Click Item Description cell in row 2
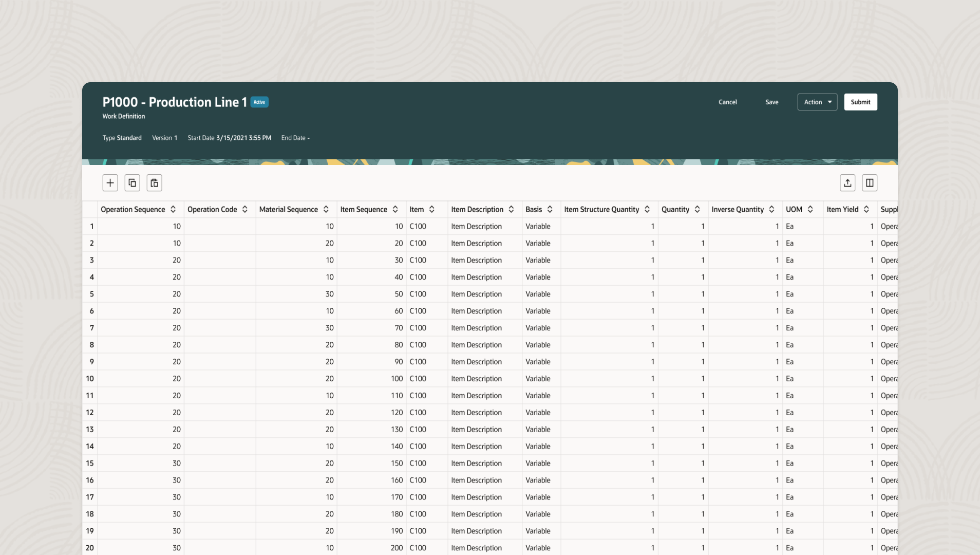This screenshot has height=555, width=980. coord(485,244)
